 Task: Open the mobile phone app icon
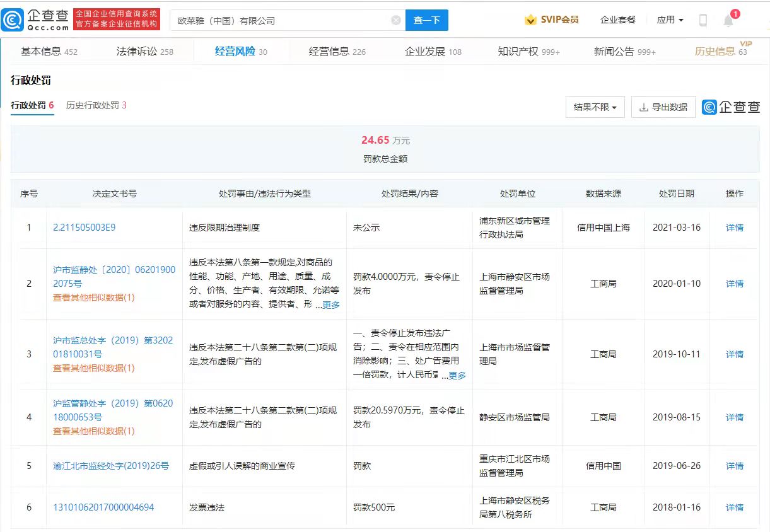coord(703,20)
